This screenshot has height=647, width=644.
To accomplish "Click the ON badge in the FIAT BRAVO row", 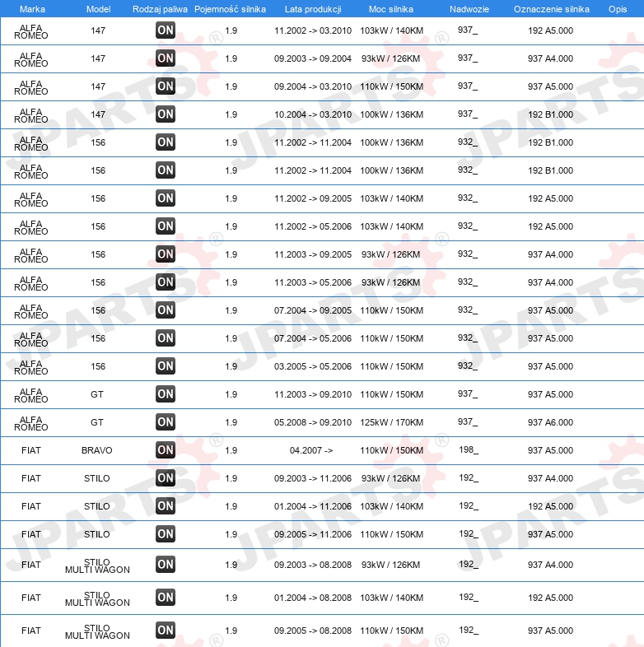I will tap(166, 450).
